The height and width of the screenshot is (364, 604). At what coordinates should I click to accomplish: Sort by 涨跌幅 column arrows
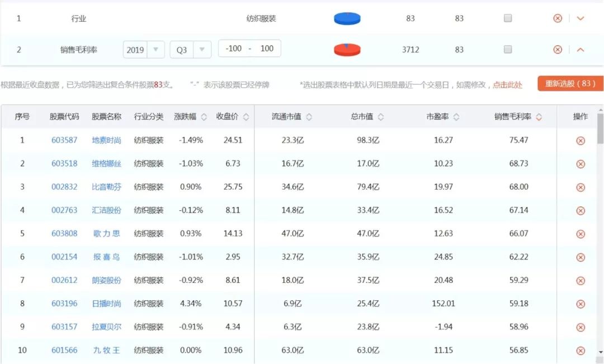[x=204, y=117]
